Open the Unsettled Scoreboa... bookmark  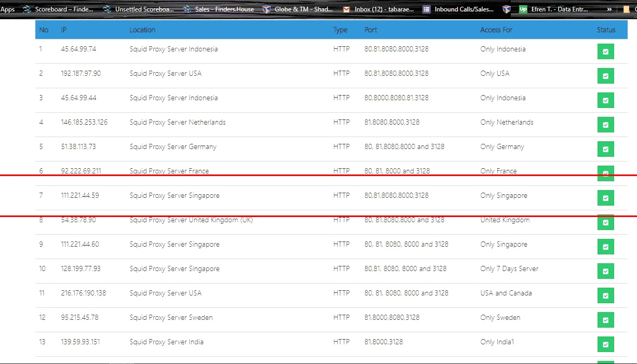[x=138, y=9]
